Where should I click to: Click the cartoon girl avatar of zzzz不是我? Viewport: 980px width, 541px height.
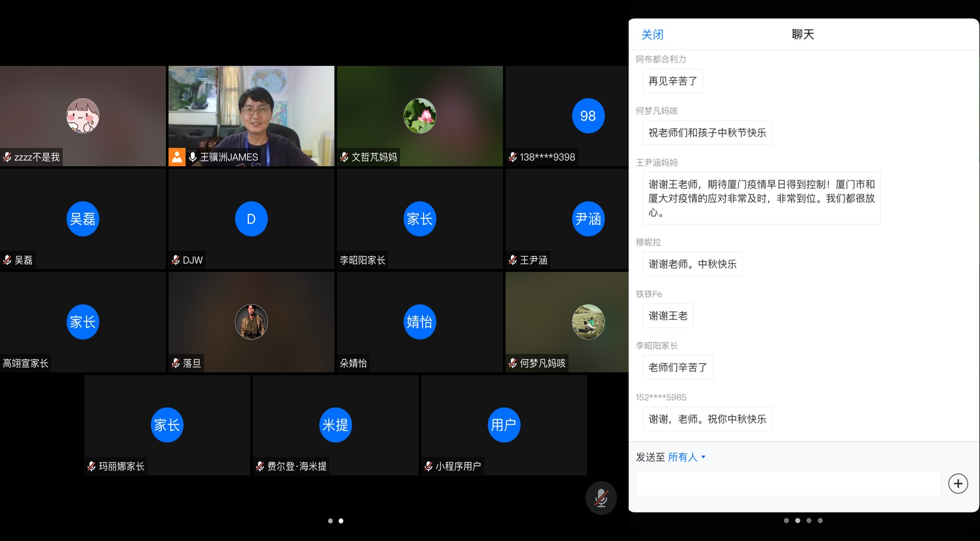point(83,116)
